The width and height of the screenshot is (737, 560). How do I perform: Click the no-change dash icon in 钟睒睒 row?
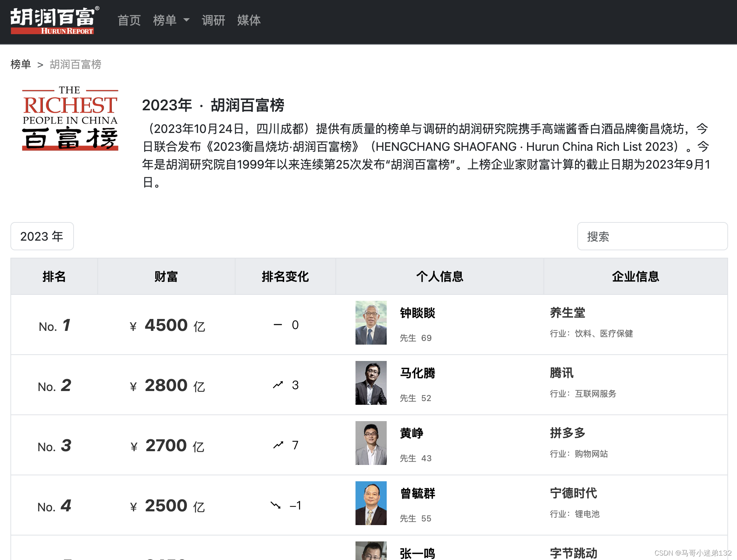(x=278, y=325)
